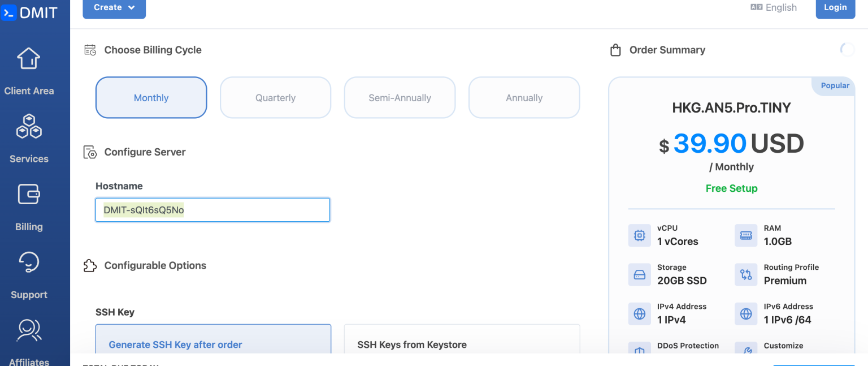Click the 1.0GB RAM value
This screenshot has height=366, width=868.
click(778, 242)
